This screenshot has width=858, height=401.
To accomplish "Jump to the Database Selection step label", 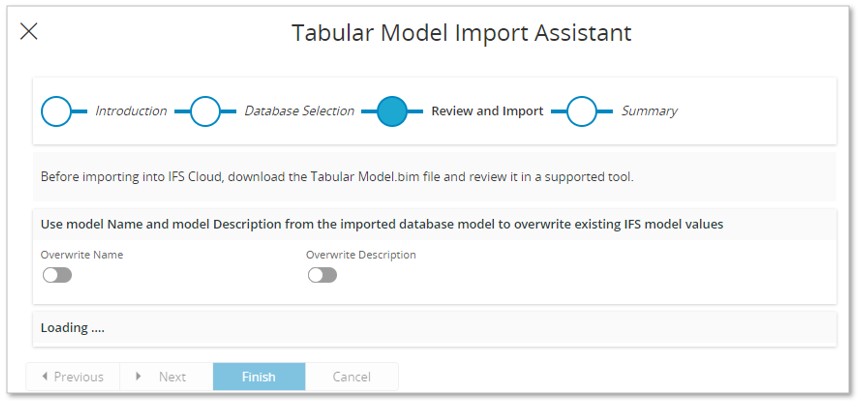I will [299, 111].
